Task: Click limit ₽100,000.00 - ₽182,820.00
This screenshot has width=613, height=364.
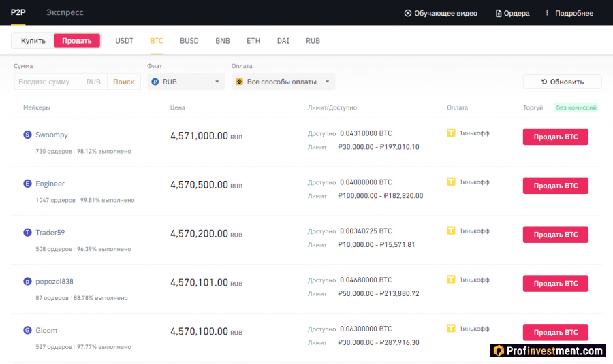Action: coord(380,196)
